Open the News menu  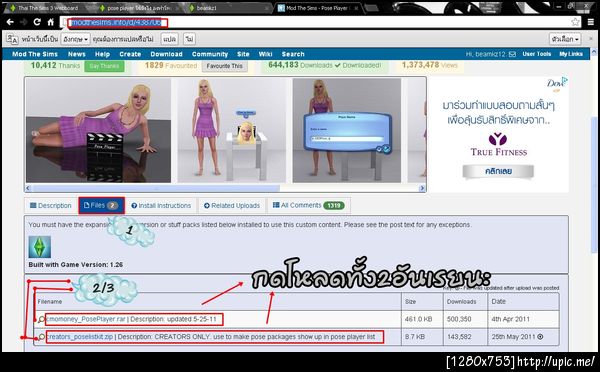[77, 54]
